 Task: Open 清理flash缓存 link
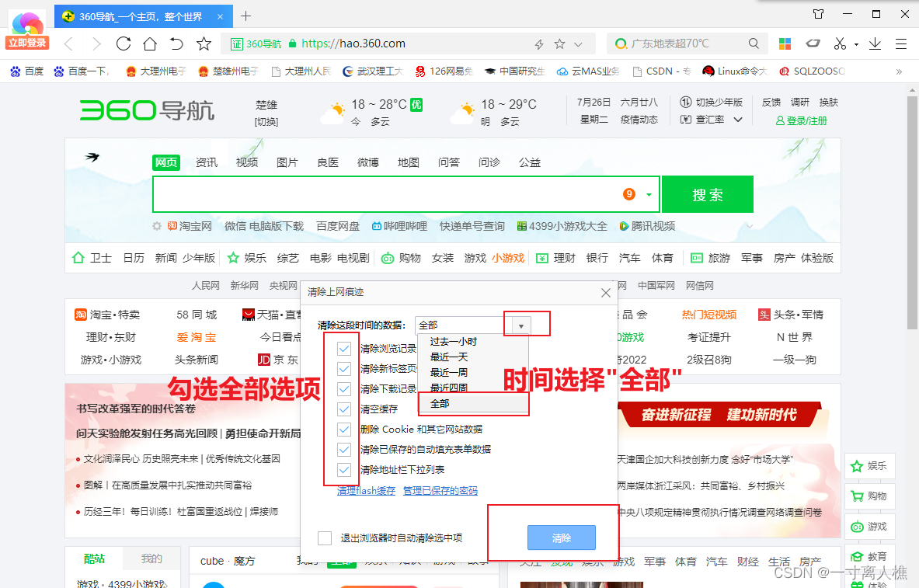[367, 491]
